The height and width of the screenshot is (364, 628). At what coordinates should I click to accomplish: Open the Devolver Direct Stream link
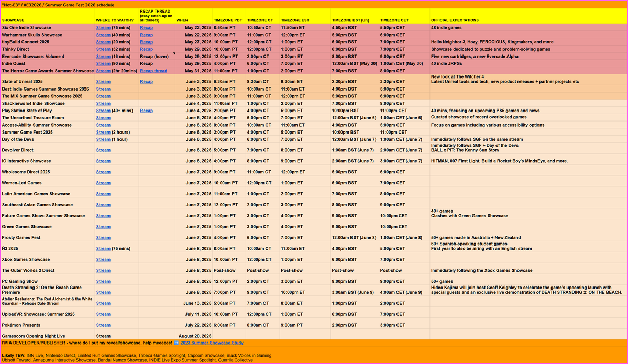coord(103,150)
